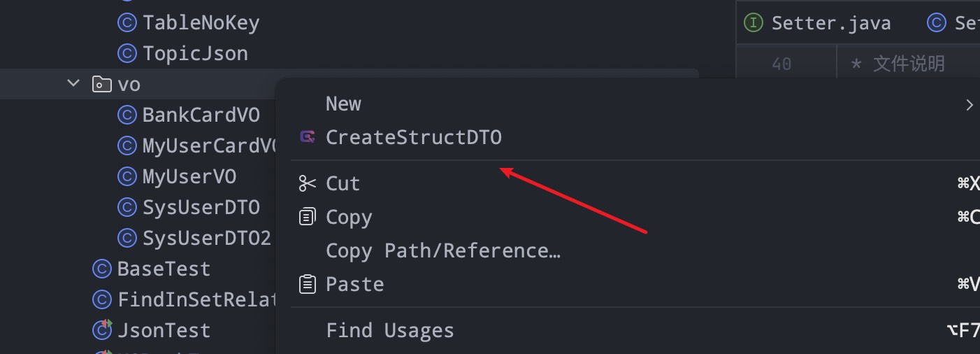Collapse the vo folder chevron

[x=73, y=83]
